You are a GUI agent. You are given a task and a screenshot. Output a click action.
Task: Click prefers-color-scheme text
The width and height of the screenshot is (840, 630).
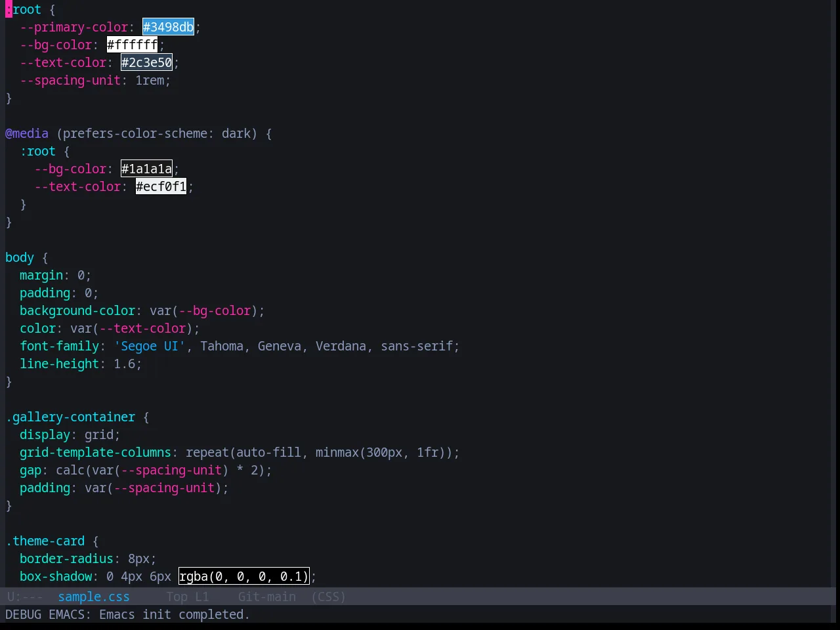pyautogui.click(x=135, y=133)
